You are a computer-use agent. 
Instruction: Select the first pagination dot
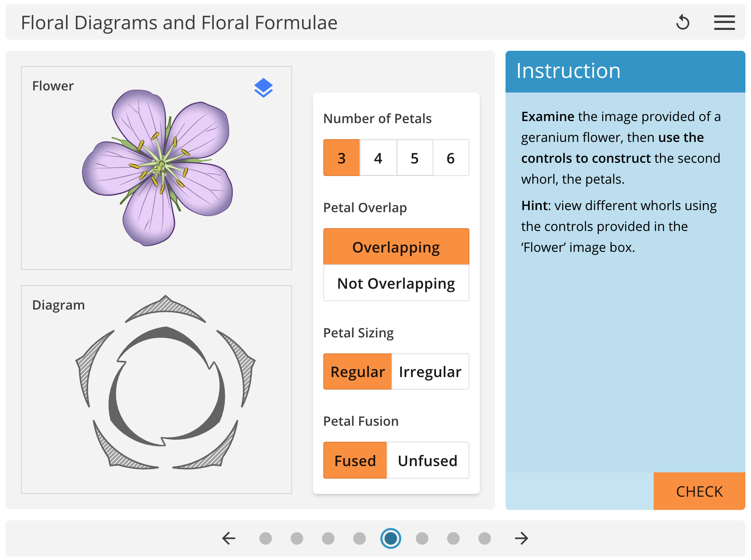[x=266, y=538]
